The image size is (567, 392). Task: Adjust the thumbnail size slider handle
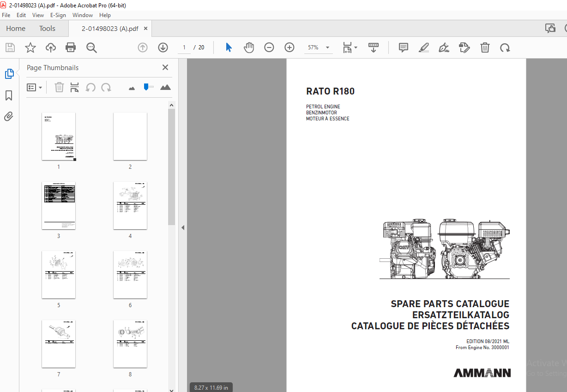point(147,87)
